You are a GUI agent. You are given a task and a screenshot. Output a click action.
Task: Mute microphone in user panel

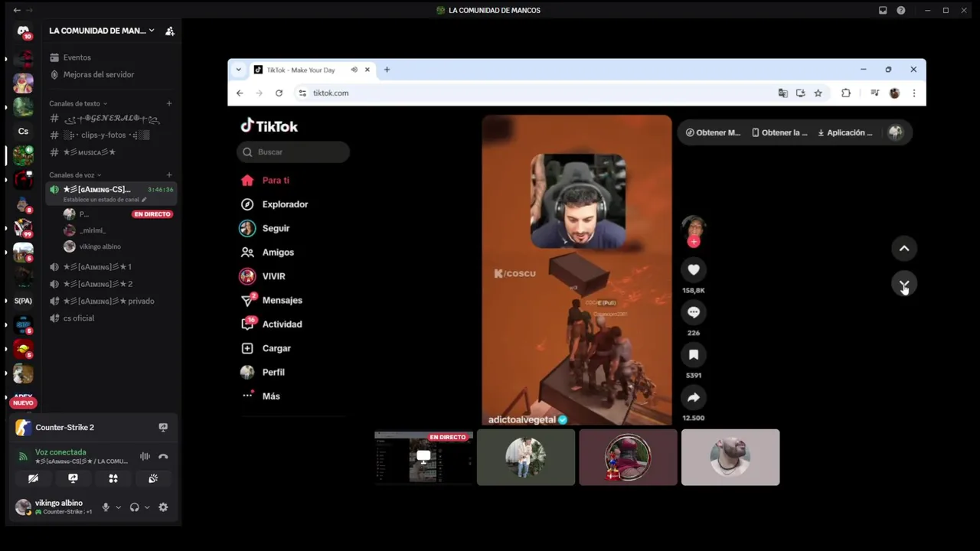(106, 507)
